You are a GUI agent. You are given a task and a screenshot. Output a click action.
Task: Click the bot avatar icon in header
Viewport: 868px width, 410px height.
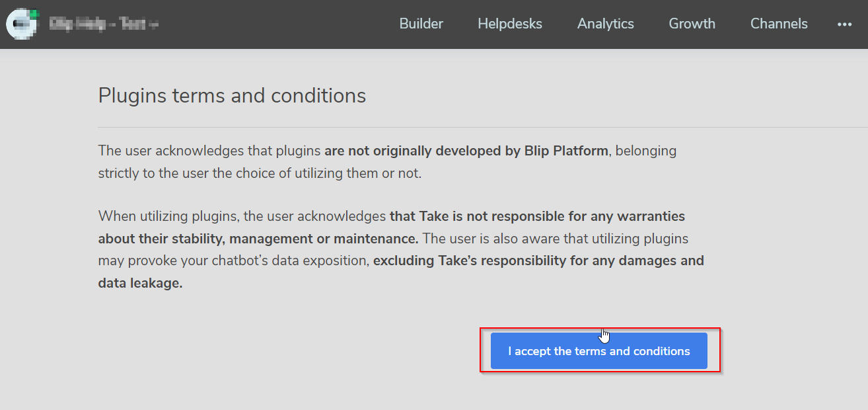20,24
